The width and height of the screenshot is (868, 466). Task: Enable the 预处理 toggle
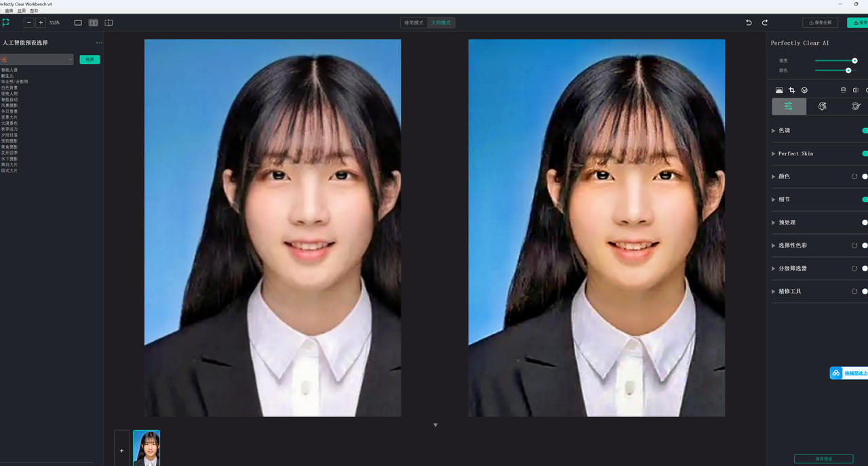[865, 222]
